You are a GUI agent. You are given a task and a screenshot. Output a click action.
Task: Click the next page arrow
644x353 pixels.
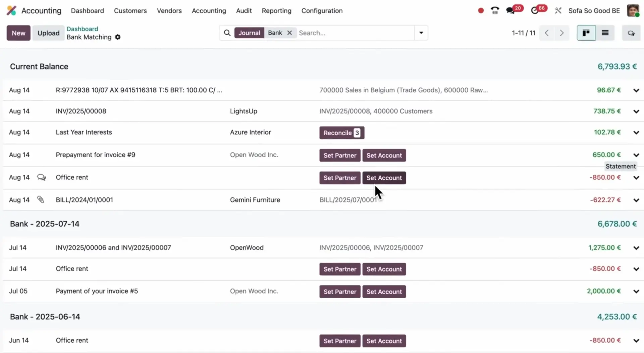561,33
